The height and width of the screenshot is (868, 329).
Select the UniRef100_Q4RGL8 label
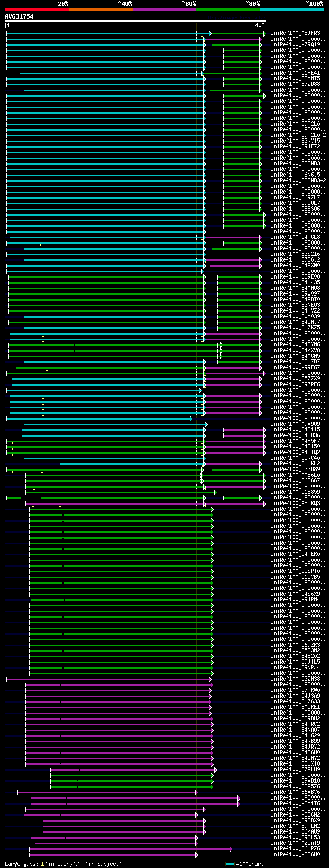tap(295, 237)
